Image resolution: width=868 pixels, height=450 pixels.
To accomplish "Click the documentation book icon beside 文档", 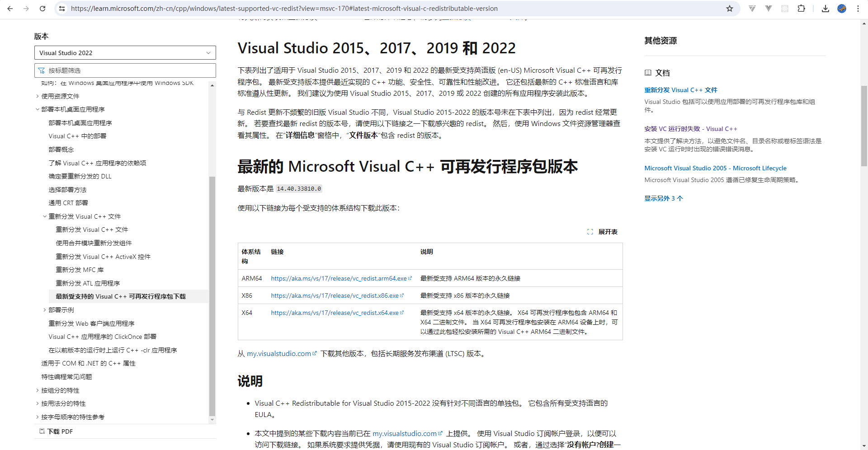I will 648,73.
